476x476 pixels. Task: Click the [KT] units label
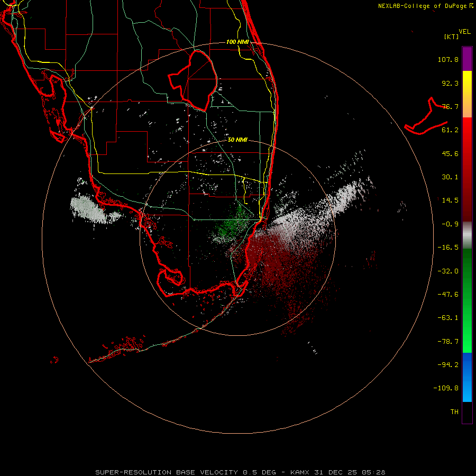(452, 36)
